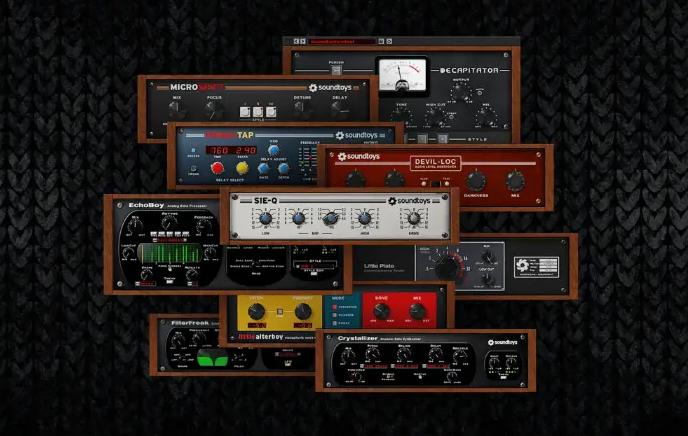Click the High knob on Sie-Q
The image size is (688, 436).
(365, 218)
